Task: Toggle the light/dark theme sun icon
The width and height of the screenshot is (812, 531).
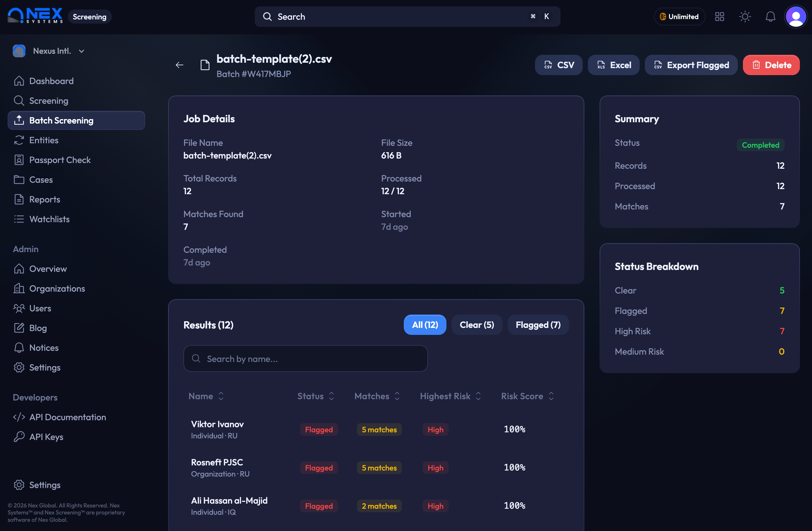Action: pos(745,17)
